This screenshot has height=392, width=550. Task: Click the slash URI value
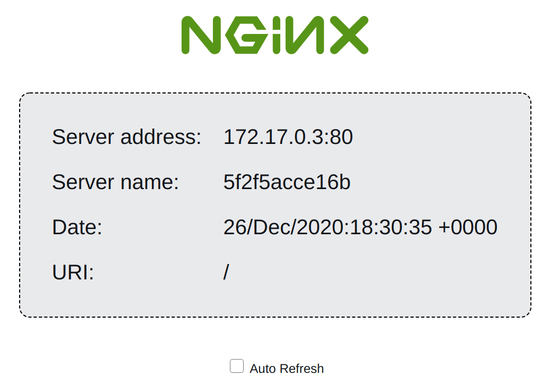point(226,272)
